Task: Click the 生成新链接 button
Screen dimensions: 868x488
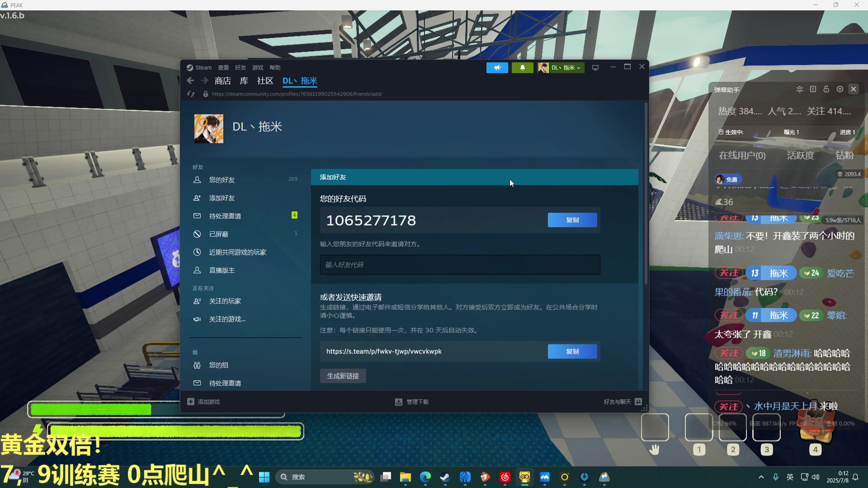Action: pyautogui.click(x=343, y=376)
